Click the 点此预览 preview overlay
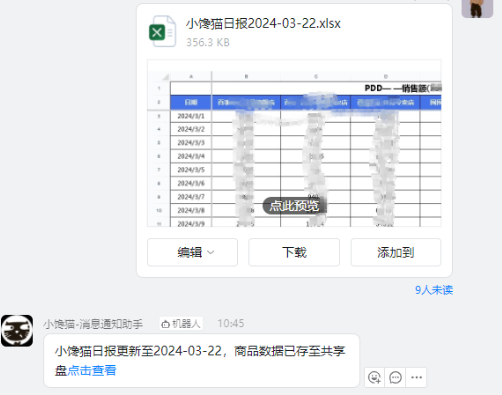502x395 pixels. point(294,206)
